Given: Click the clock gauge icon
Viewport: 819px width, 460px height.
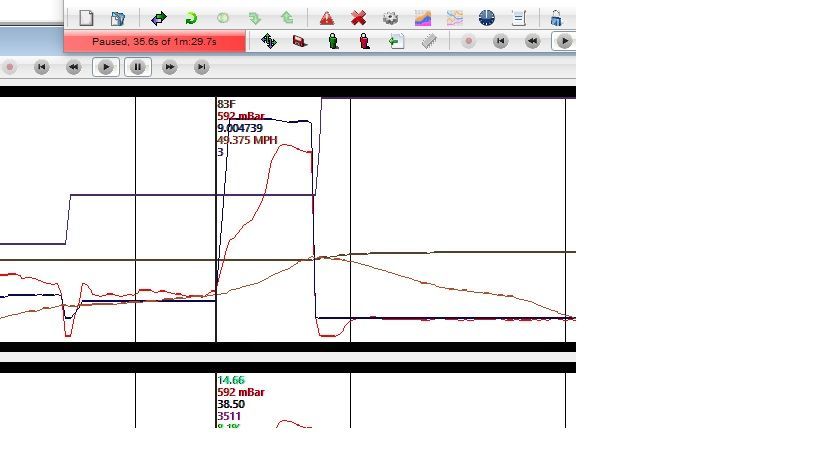Looking at the screenshot, I should (x=486, y=18).
